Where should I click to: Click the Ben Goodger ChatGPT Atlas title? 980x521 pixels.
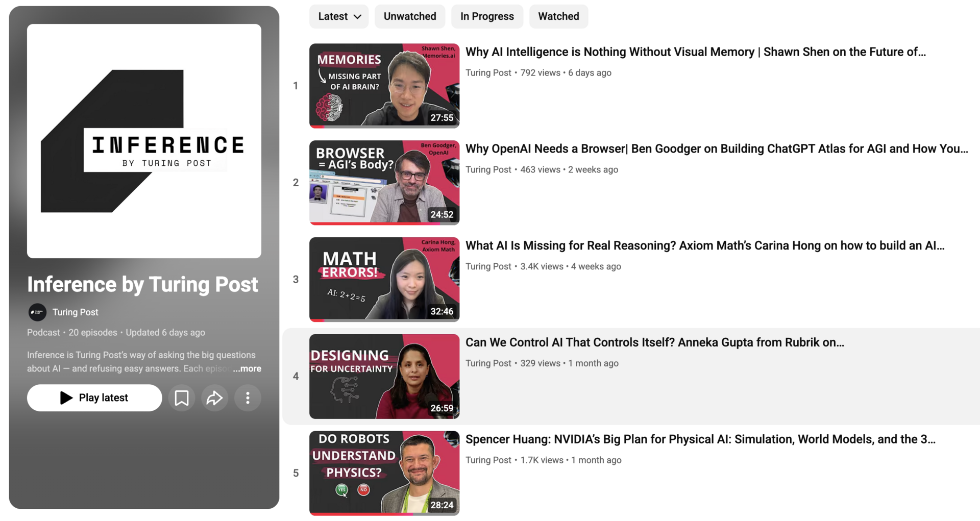(x=716, y=149)
